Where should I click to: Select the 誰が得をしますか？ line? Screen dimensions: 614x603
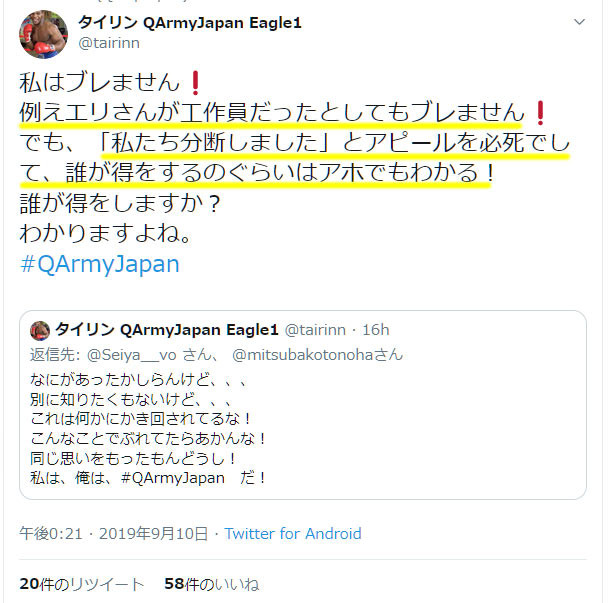[x=120, y=204]
